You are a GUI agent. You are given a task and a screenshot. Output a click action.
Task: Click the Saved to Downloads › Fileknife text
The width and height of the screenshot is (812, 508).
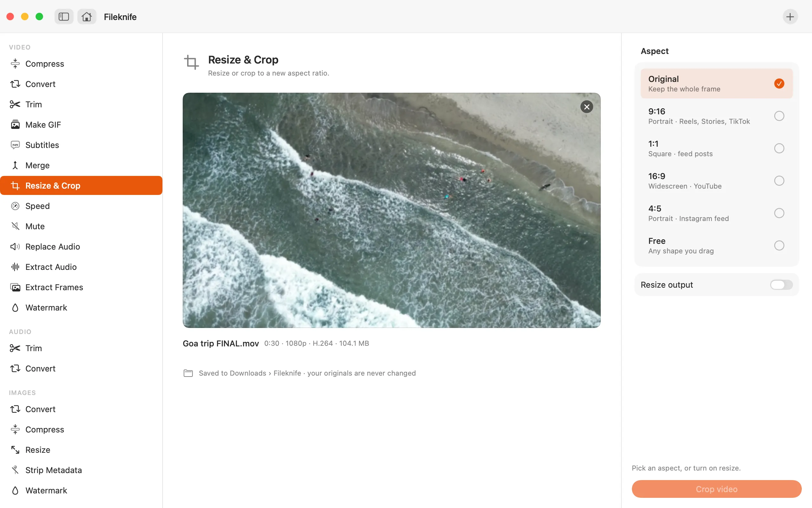coord(250,373)
